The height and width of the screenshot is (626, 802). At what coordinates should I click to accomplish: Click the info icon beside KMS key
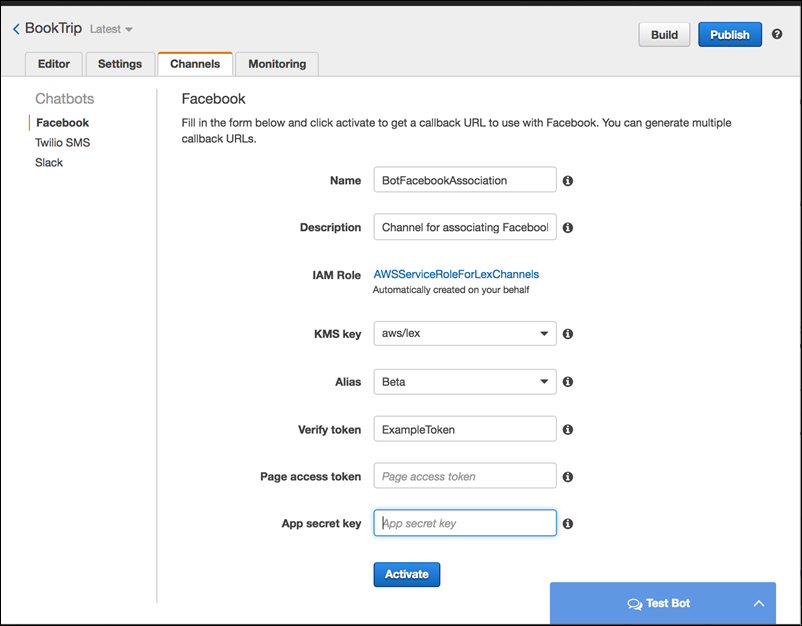[x=567, y=333]
